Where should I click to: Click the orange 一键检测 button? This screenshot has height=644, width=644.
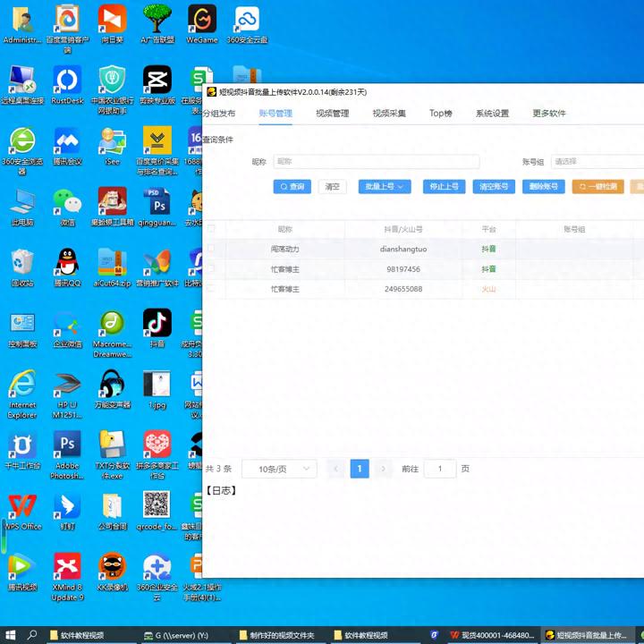(x=598, y=186)
